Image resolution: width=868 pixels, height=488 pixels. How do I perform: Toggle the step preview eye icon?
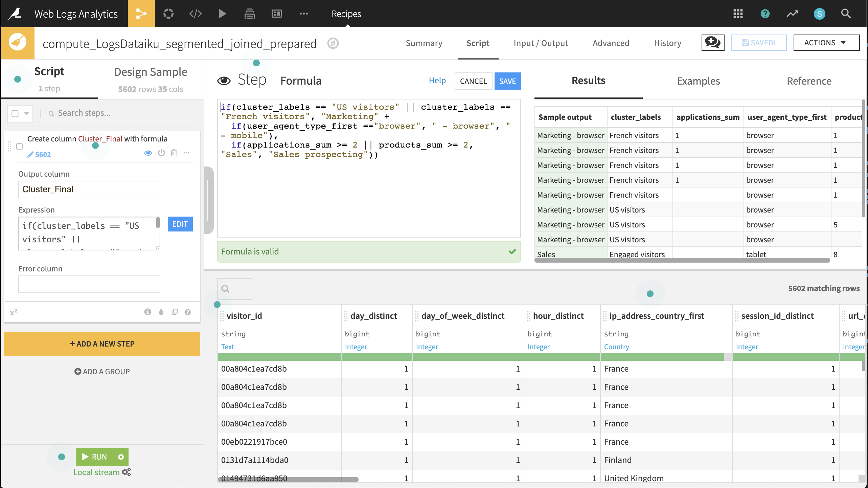[148, 153]
